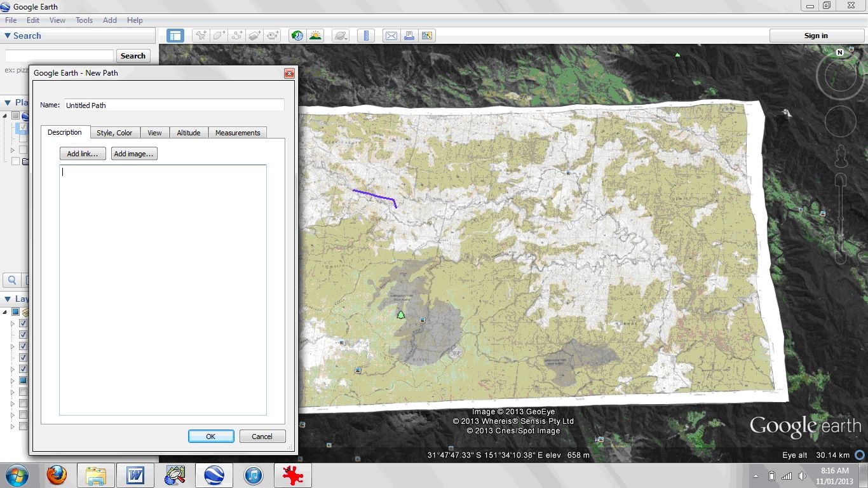Click the Add Polygon toolbar icon
This screenshot has height=488, width=868.
(219, 36)
